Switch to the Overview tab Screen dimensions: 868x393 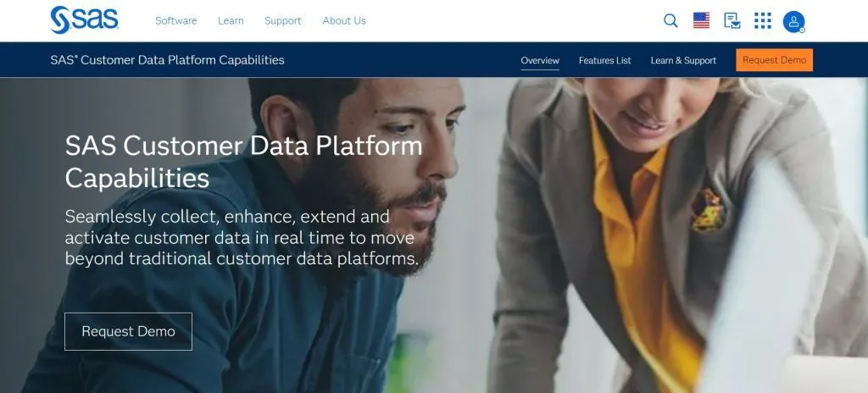540,60
